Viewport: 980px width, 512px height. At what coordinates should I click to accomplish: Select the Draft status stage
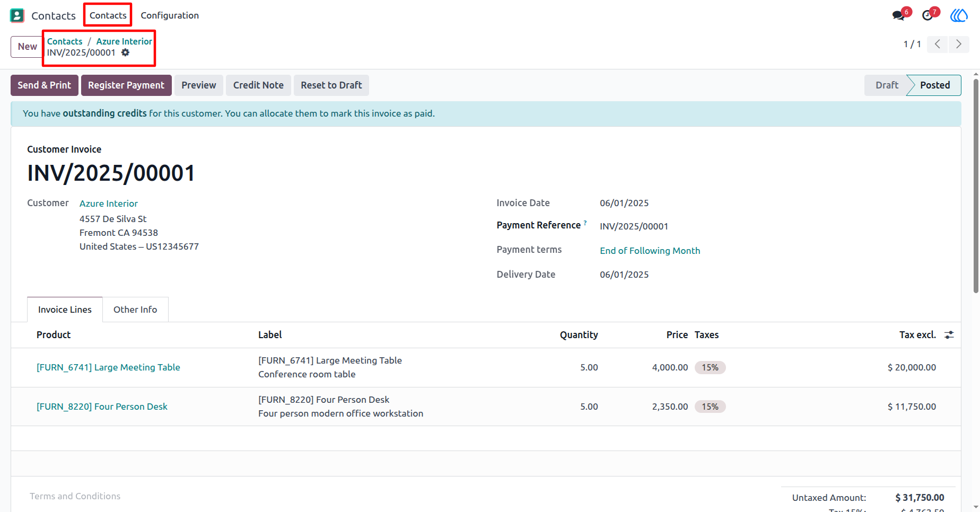pyautogui.click(x=887, y=85)
